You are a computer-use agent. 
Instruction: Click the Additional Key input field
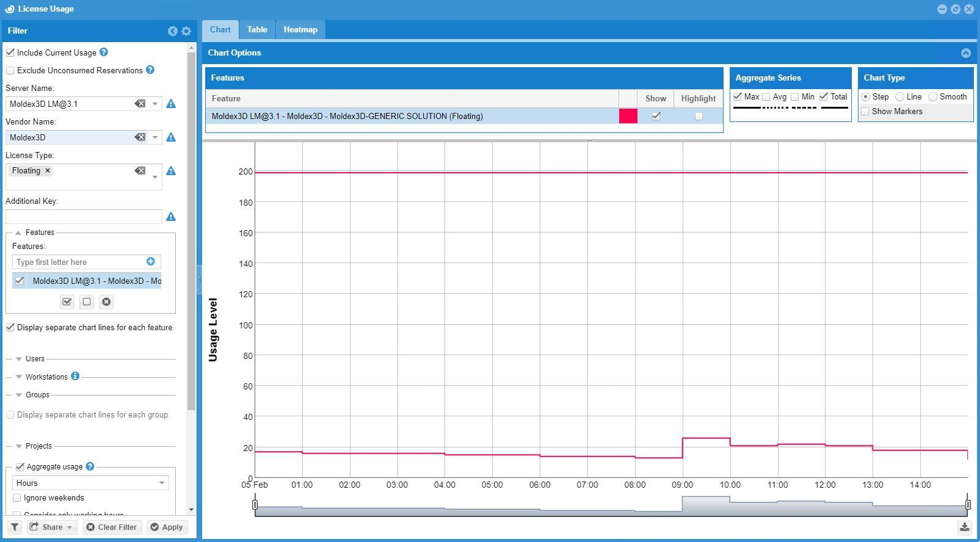(x=84, y=217)
